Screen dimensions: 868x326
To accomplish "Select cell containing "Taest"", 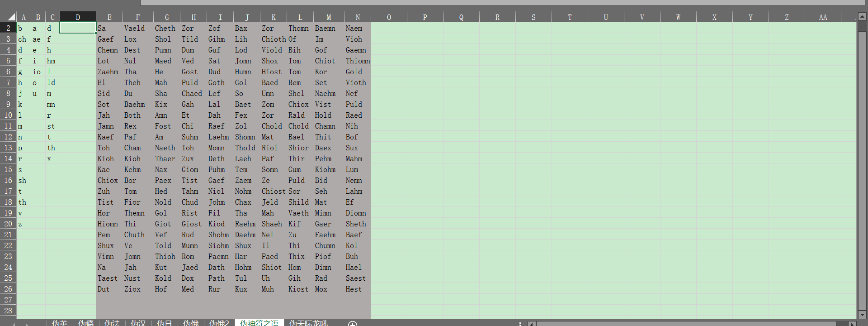I will point(109,278).
